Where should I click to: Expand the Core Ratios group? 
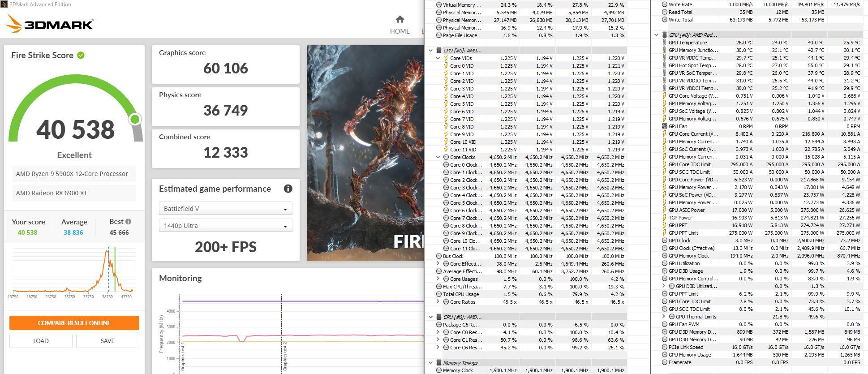pos(438,302)
